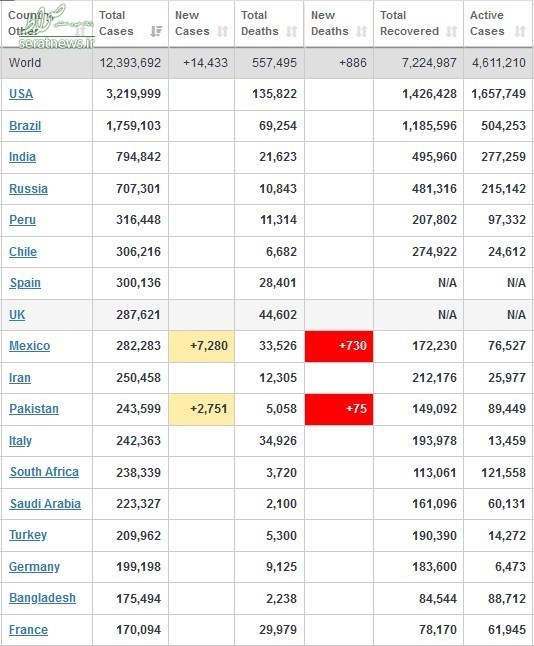Sort table by Total Deaths icon
The image size is (534, 646).
point(292,31)
